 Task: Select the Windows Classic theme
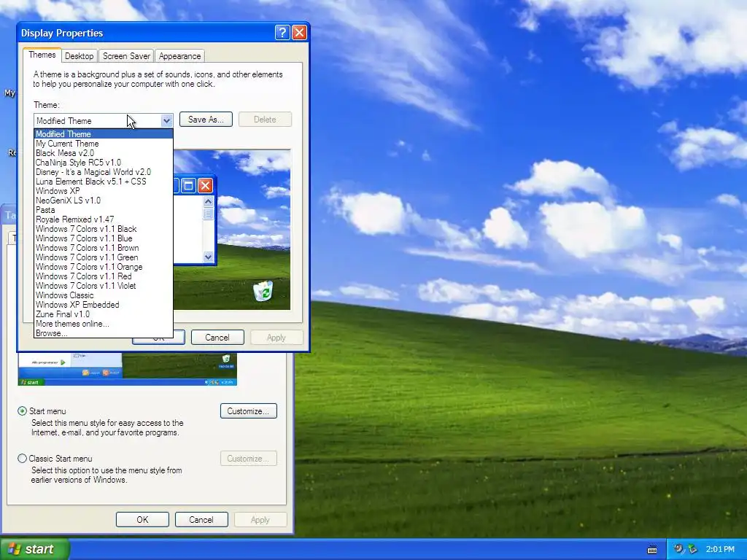[x=104, y=295]
